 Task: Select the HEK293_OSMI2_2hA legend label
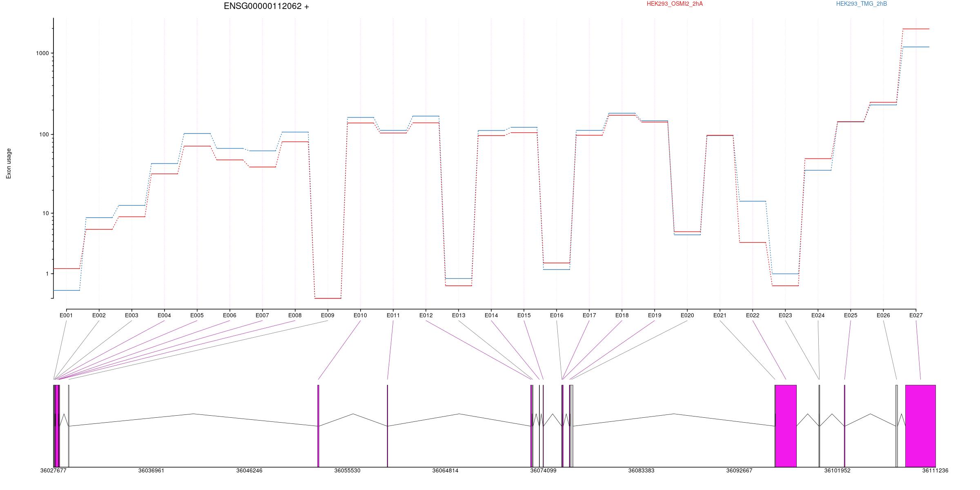pos(675,4)
